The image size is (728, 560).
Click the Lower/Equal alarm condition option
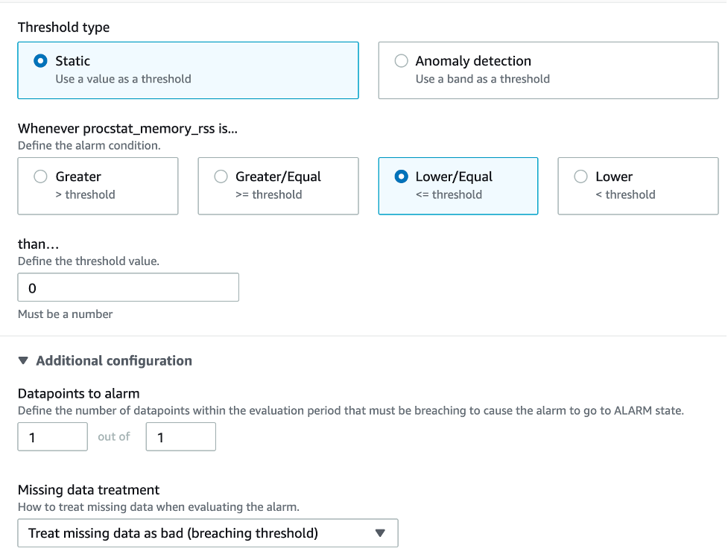click(458, 185)
